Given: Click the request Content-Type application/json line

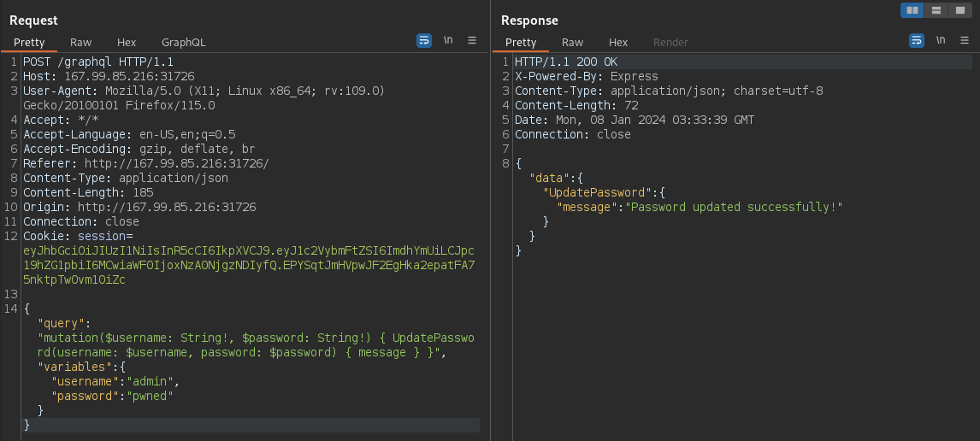Looking at the screenshot, I should [x=126, y=178].
